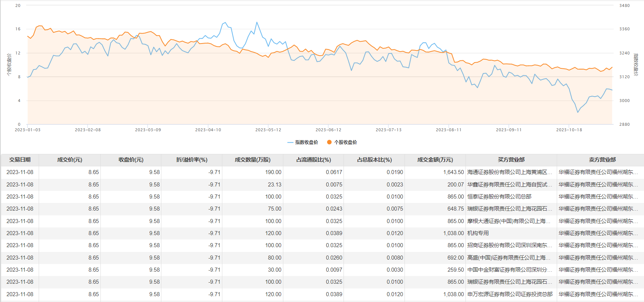Click the 成交金额(万元) column header
The width and height of the screenshot is (644, 302).
435,160
